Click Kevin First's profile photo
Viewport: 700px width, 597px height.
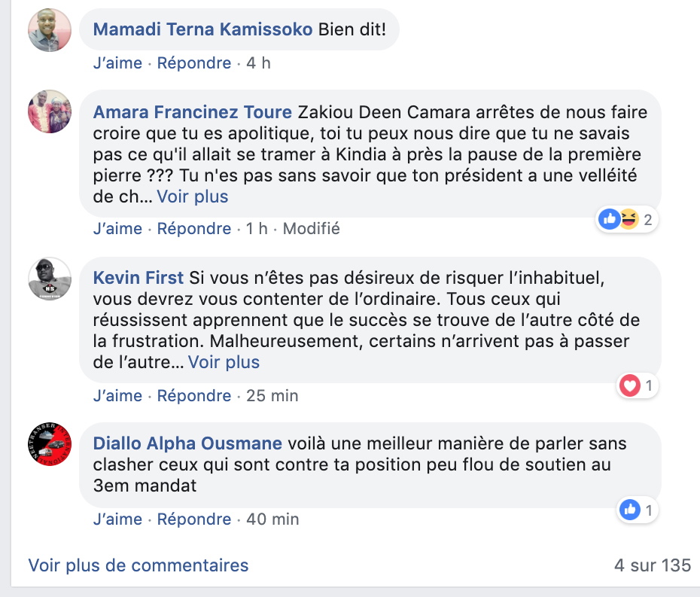coord(50,279)
